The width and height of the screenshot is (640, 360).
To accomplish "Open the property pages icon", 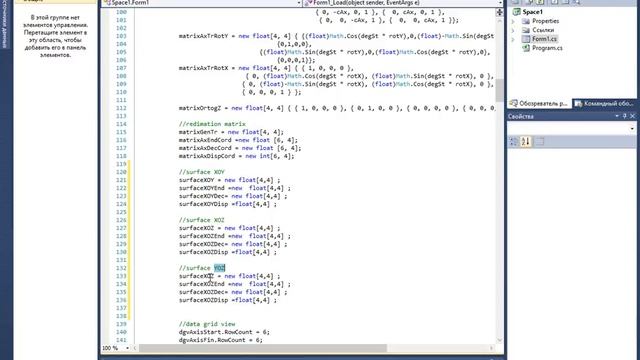I will pyautogui.click(x=539, y=142).
